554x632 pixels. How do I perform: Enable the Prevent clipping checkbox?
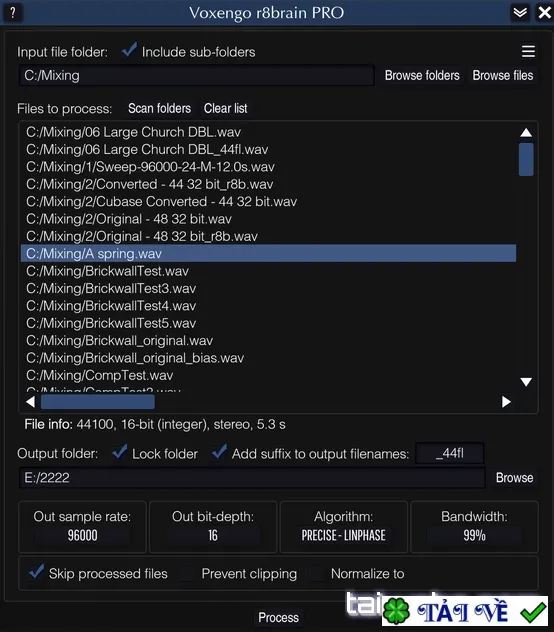[188, 574]
